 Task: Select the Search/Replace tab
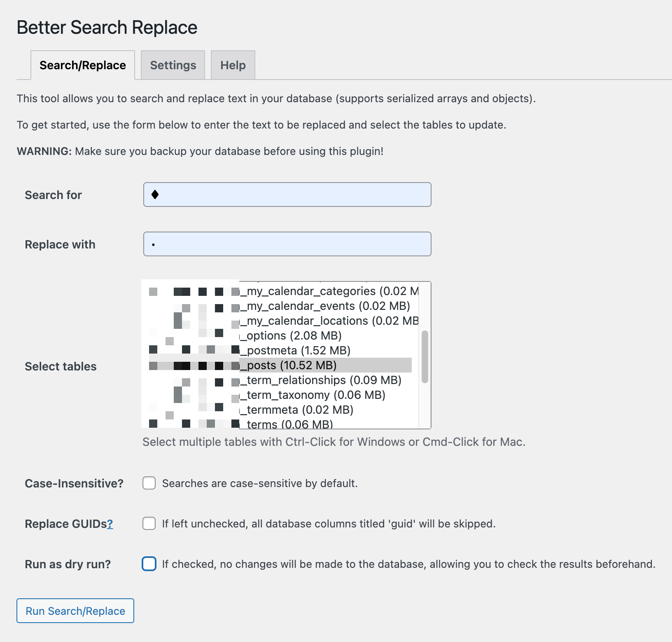83,65
